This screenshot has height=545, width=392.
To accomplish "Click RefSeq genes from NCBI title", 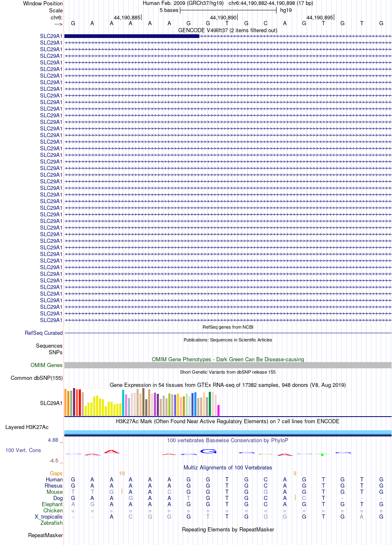I will pos(228,327).
